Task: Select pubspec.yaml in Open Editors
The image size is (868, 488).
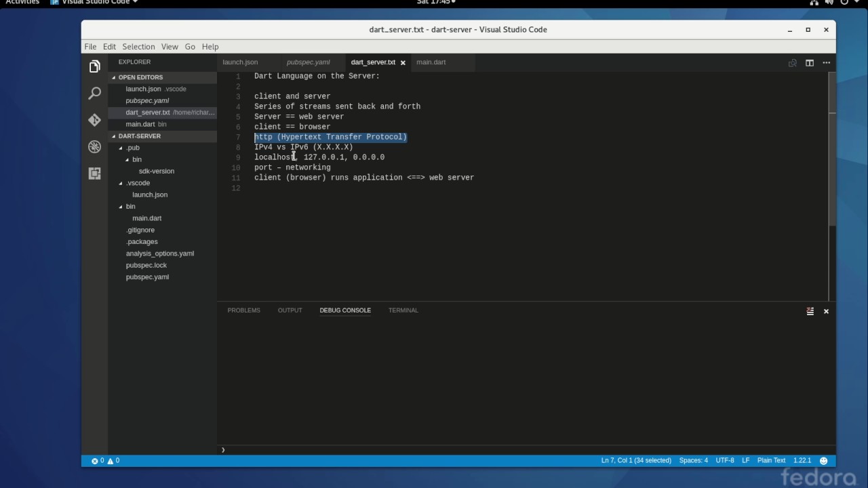Action: [x=163, y=100]
